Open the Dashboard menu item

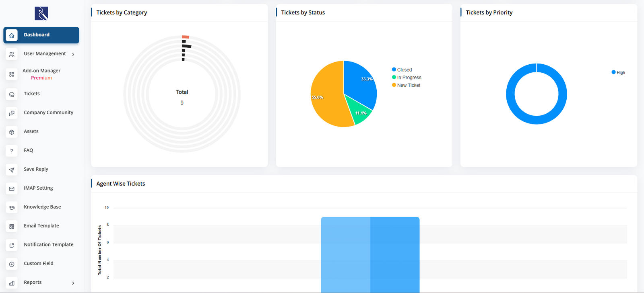(41, 35)
